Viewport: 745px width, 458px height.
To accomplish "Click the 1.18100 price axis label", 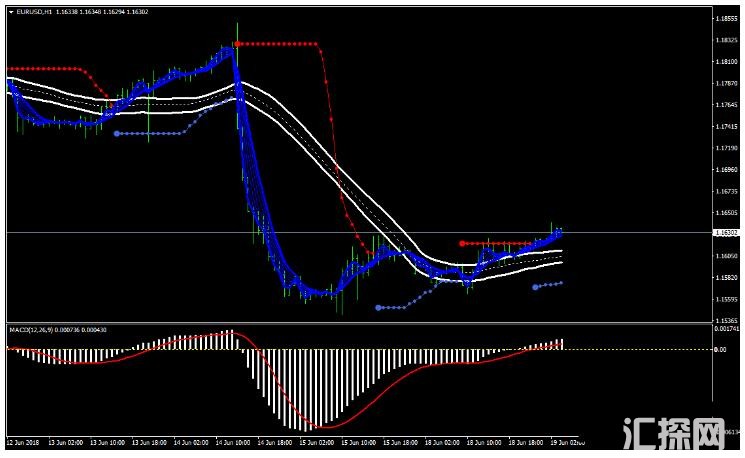I will 726,62.
